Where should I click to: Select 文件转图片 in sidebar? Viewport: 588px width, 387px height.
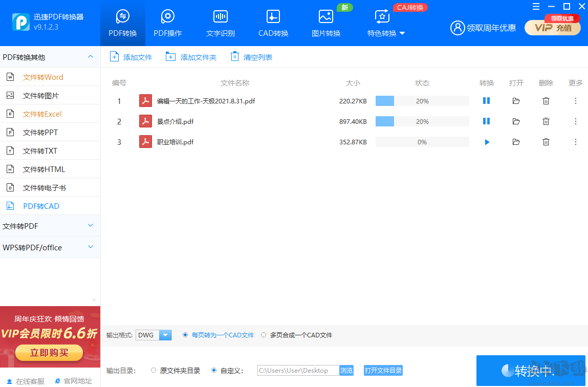coord(50,95)
